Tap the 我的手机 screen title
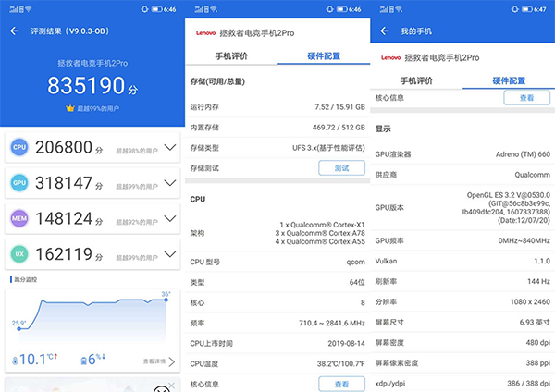The height and width of the screenshot is (392, 555). click(416, 31)
